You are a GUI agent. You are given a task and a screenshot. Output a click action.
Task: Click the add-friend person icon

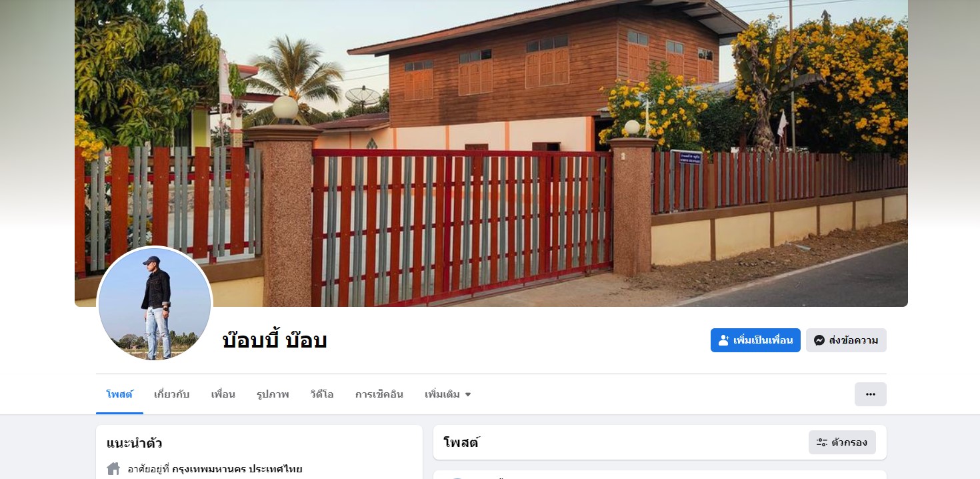click(x=724, y=340)
